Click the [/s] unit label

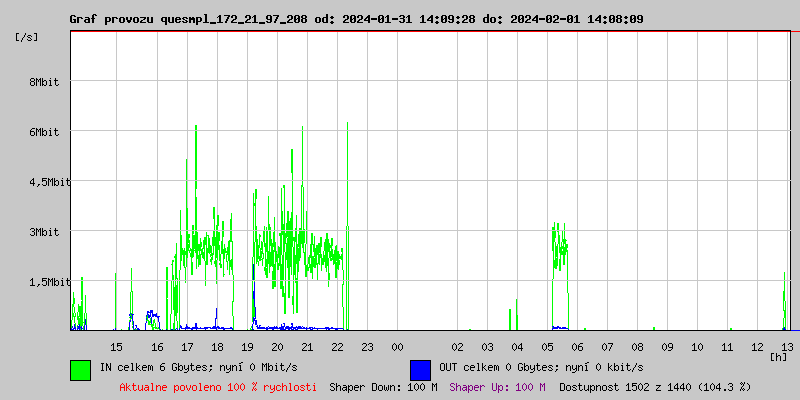coord(28,37)
